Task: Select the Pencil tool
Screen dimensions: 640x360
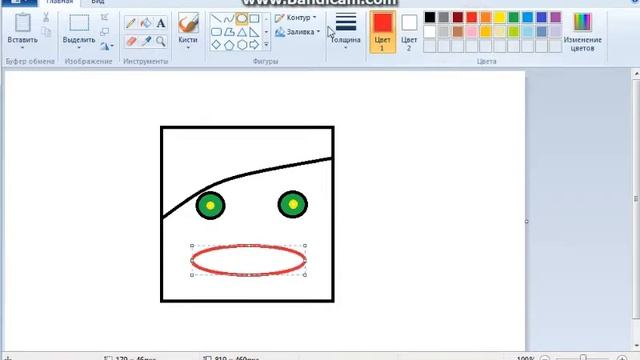Action: (131, 23)
